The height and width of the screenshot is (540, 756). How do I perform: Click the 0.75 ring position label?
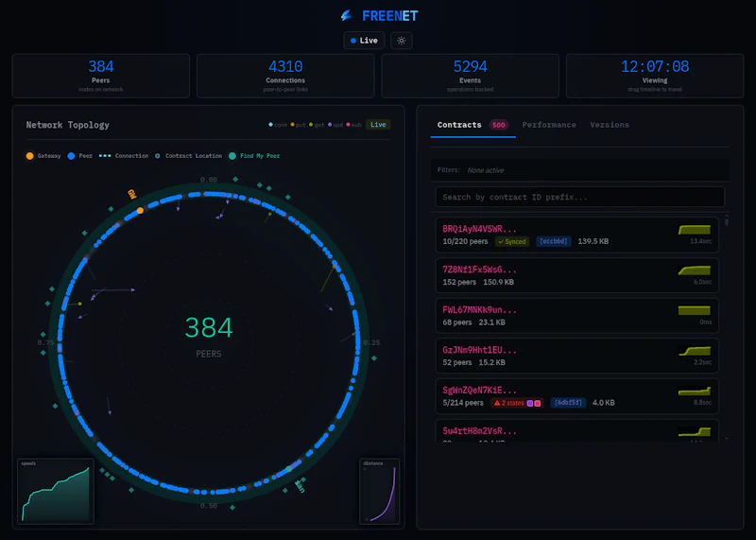click(x=45, y=342)
